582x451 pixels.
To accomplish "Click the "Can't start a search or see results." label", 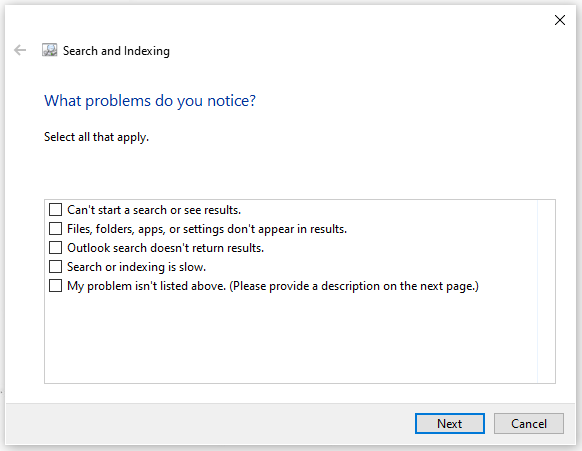I will tap(154, 210).
